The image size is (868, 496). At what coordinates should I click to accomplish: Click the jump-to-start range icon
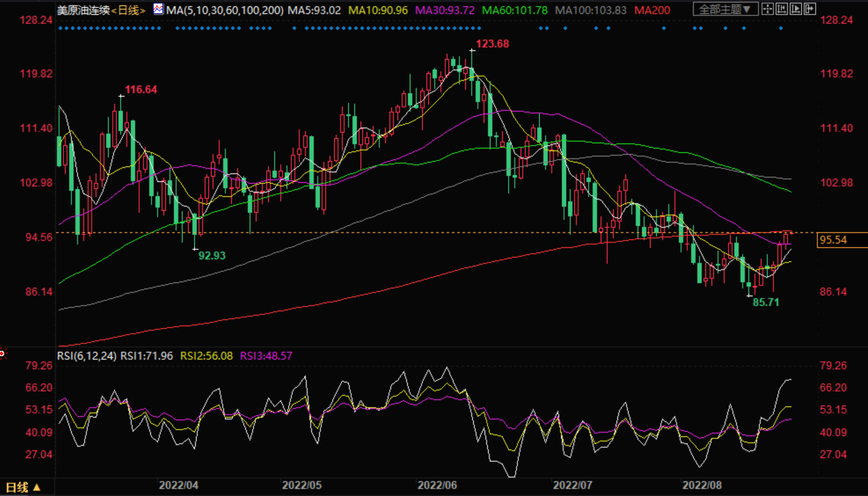tap(782, 9)
